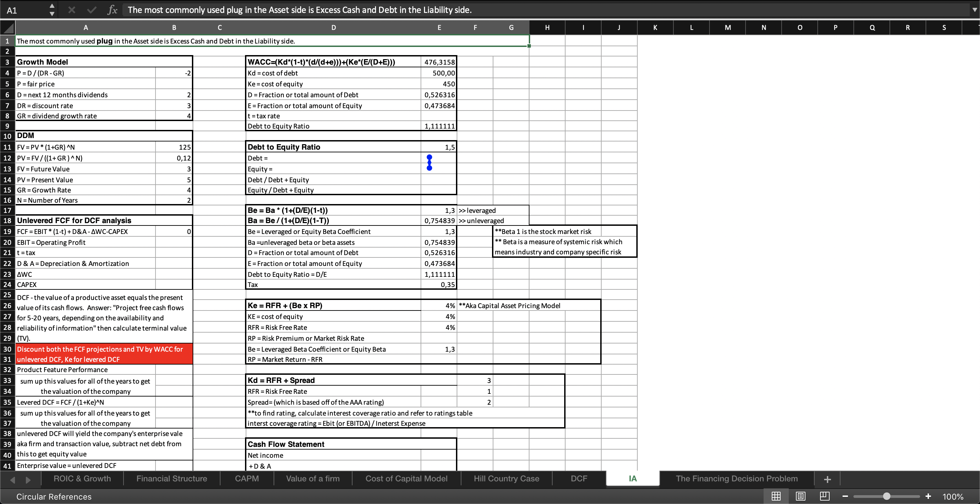Select the FCF = EBIT formula cell
980x504 pixels.
pos(86,232)
